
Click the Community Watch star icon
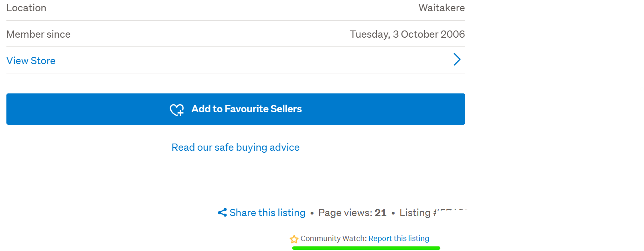click(x=294, y=239)
